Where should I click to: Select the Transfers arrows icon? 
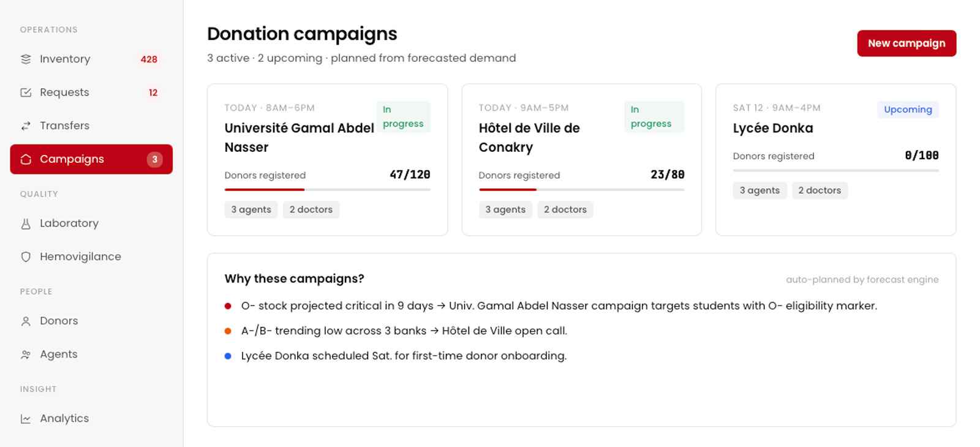[x=26, y=126]
